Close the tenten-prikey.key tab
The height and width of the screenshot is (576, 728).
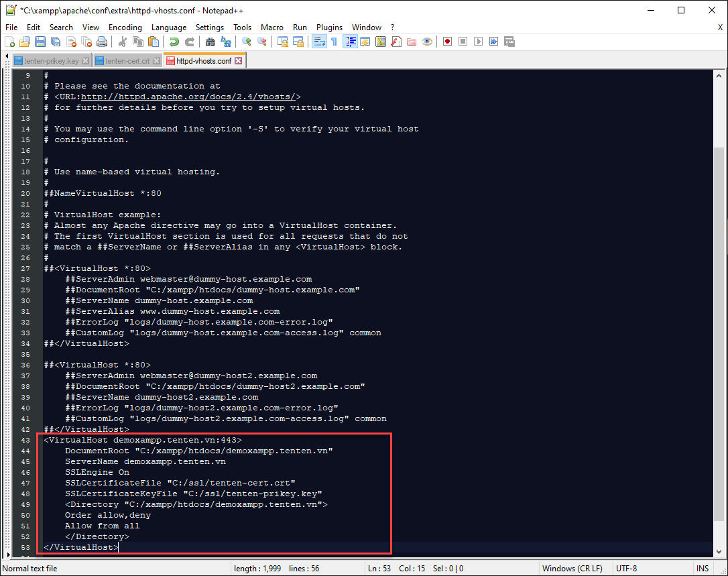85,61
